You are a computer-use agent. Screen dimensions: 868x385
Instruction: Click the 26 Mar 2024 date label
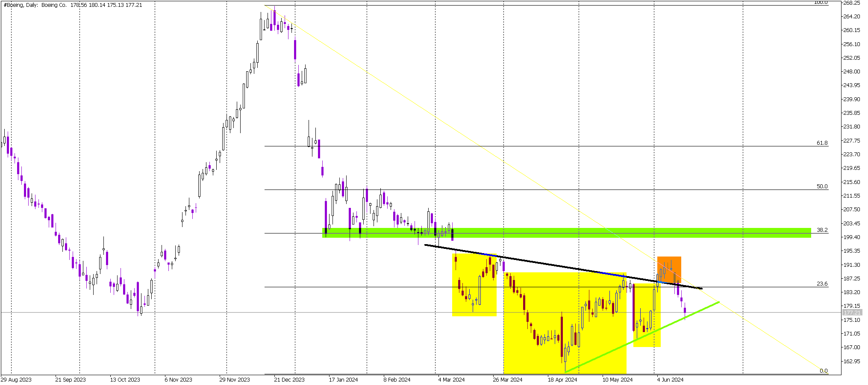(x=508, y=380)
